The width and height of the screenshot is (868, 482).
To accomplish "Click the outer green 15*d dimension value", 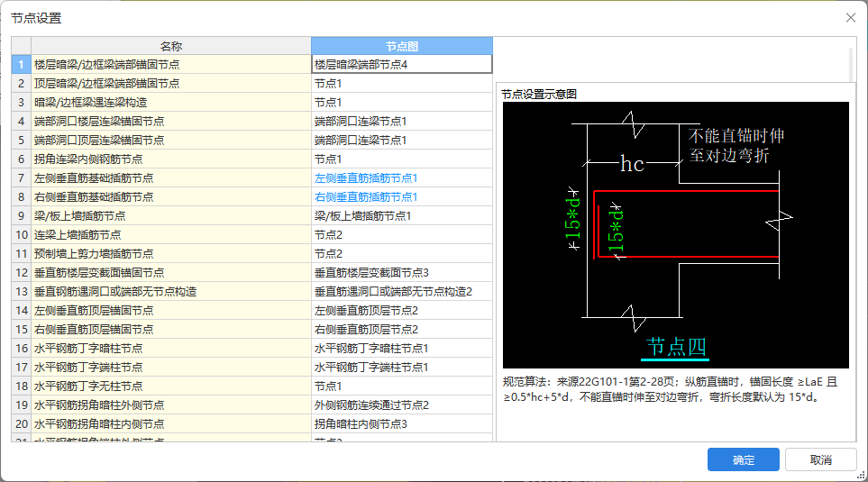I will pos(572,219).
